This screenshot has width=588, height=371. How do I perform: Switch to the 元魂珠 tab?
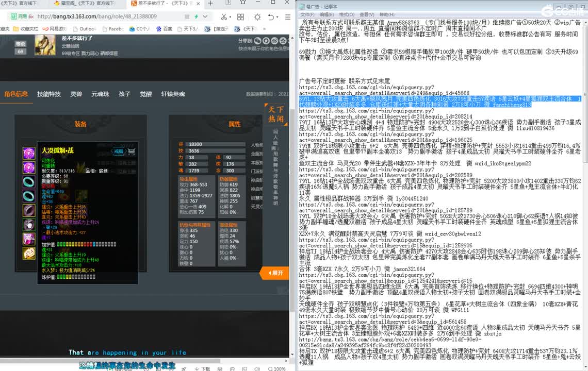tap(100, 94)
